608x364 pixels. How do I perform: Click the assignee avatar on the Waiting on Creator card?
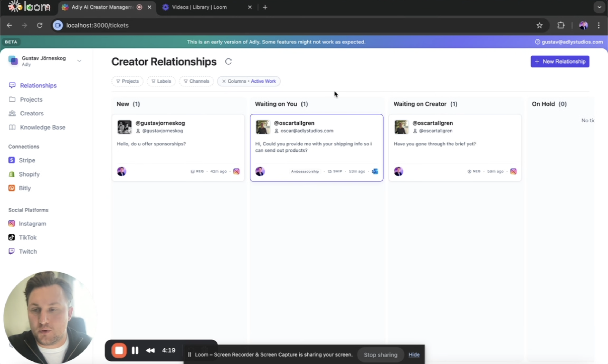tap(399, 171)
